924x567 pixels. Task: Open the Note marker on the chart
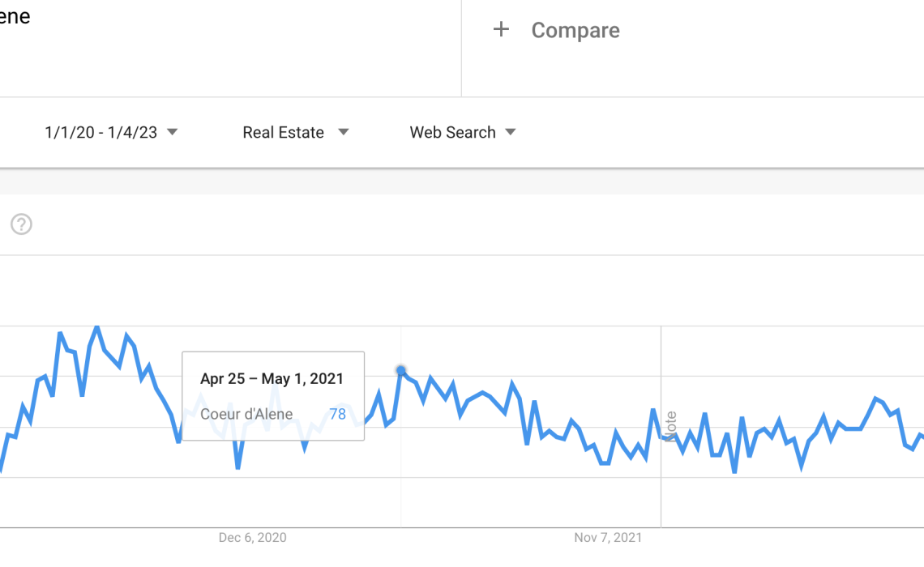pos(670,426)
